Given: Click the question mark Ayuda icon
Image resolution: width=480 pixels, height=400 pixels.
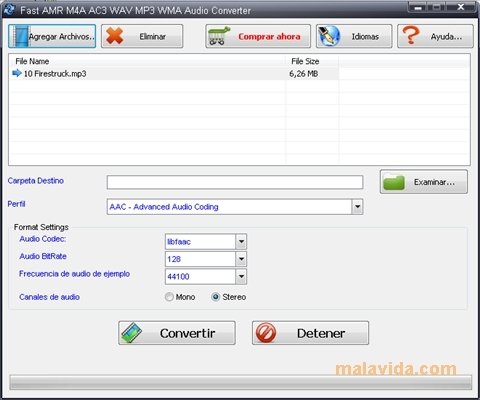Looking at the screenshot, I should tap(411, 36).
